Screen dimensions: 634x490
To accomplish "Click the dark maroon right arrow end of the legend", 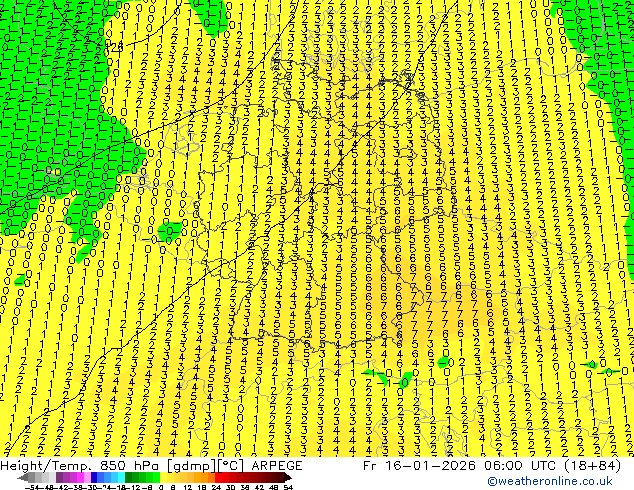I will point(288,477).
